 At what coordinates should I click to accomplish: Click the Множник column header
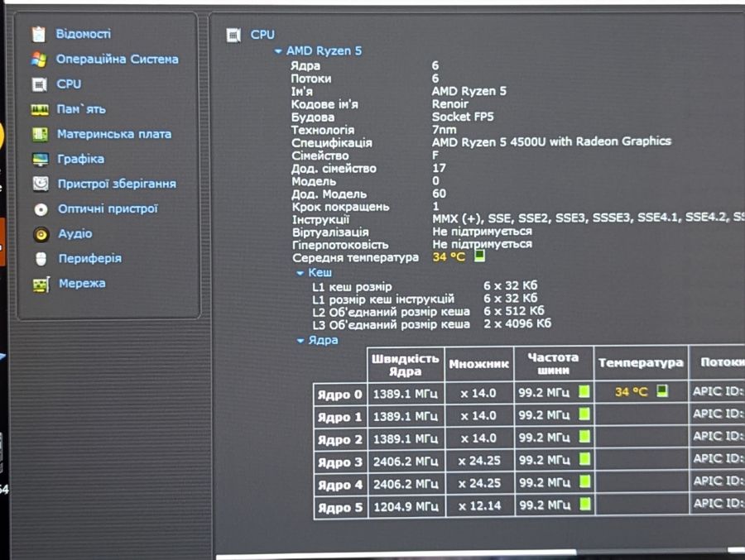[479, 364]
